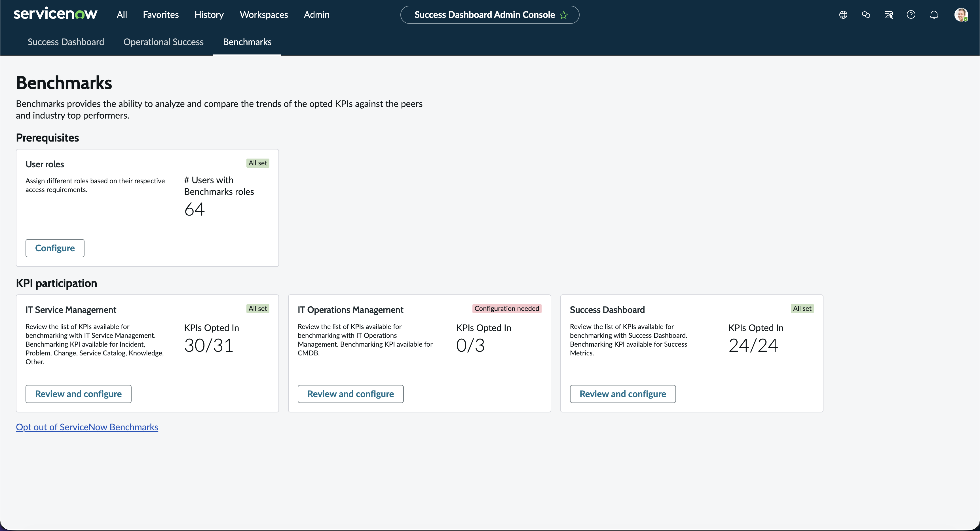The width and height of the screenshot is (980, 531).
Task: Click the KPI participation section heading
Action: [56, 283]
